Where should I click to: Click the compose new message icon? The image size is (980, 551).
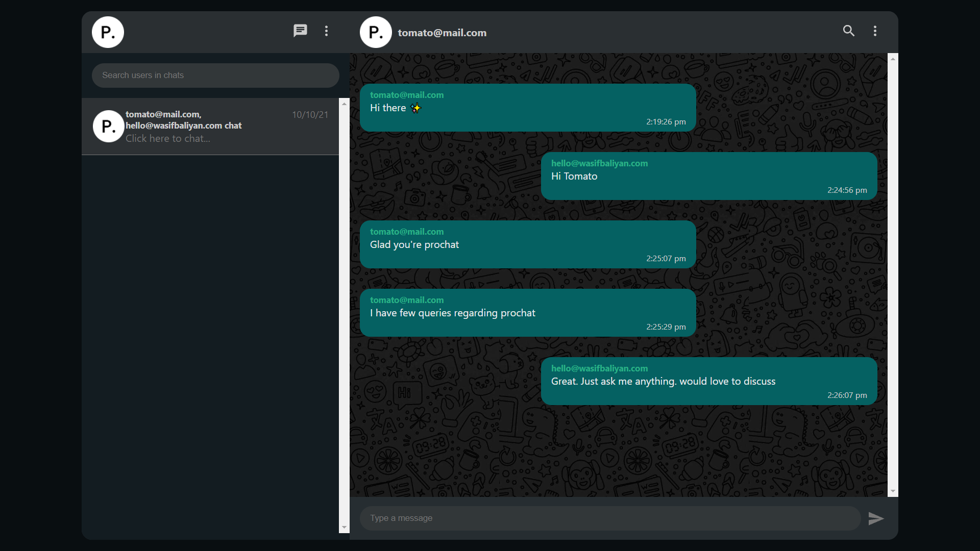[x=301, y=31]
